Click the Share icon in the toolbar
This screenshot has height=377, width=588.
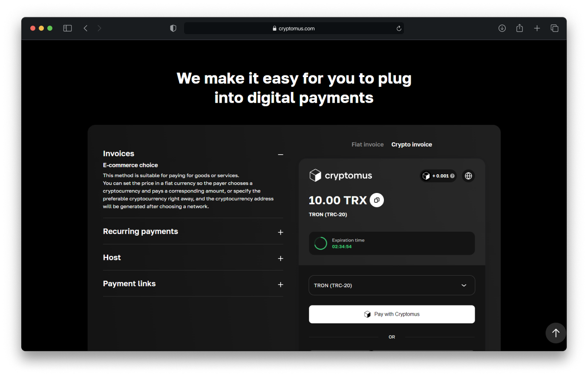[519, 28]
